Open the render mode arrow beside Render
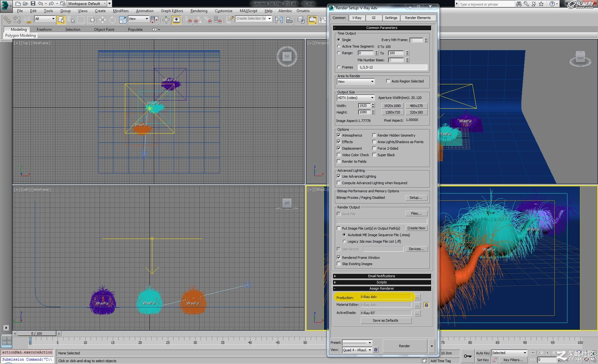 coord(432,346)
